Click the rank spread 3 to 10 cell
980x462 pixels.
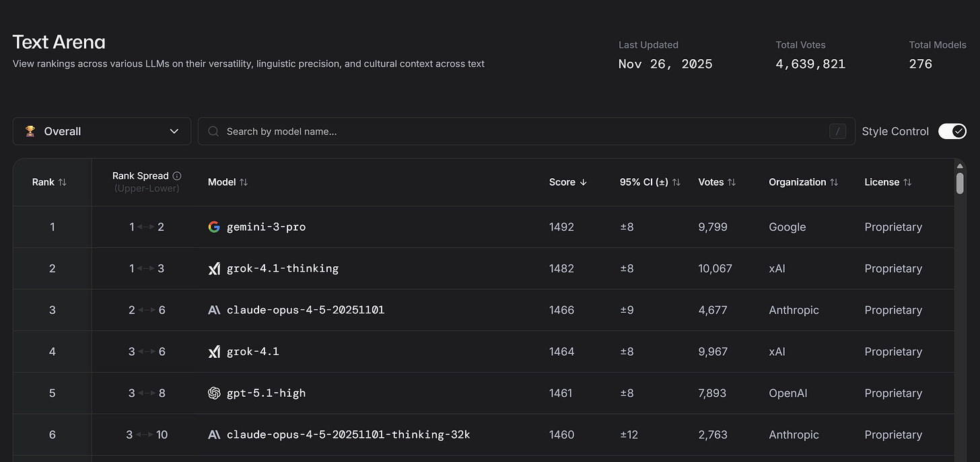click(147, 435)
